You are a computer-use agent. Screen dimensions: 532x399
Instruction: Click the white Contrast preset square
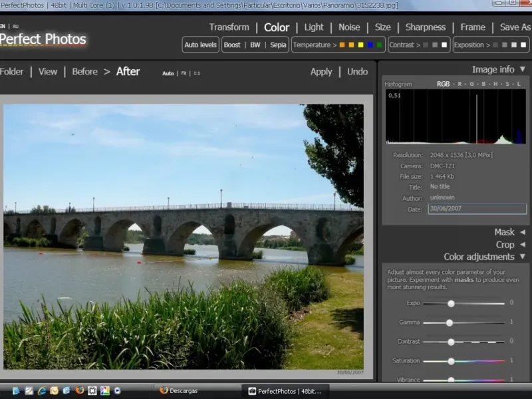[x=444, y=45]
